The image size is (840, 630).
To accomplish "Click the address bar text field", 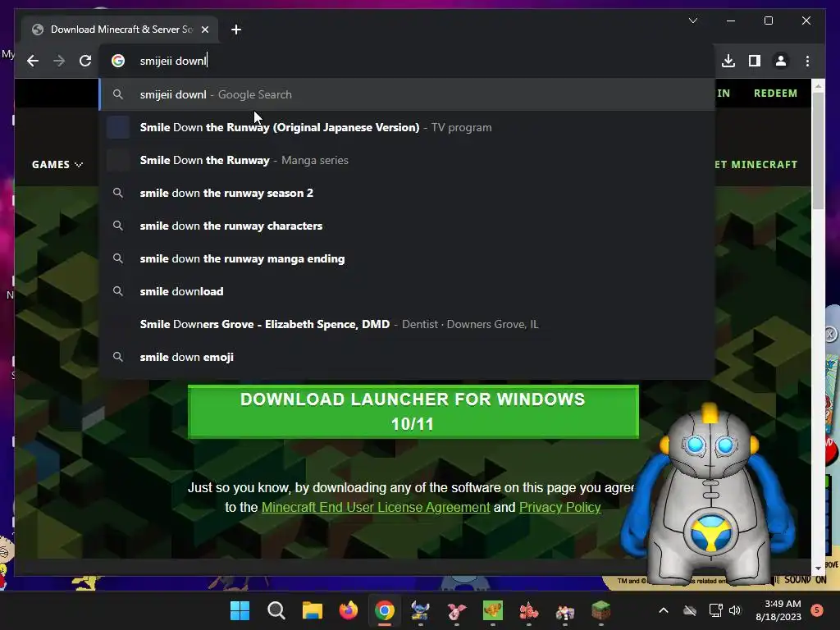I will (407, 61).
